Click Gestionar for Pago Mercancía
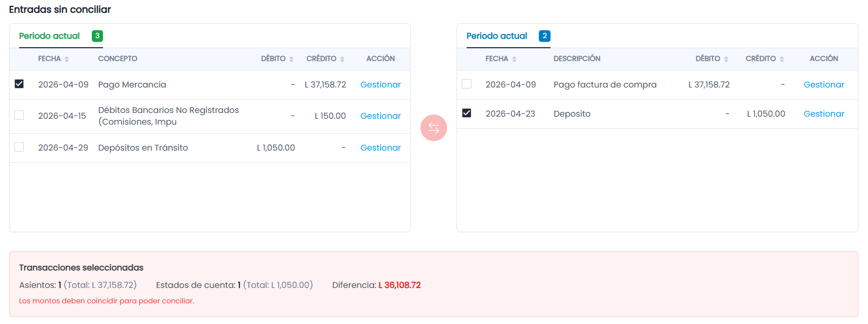Viewport: 868px width, 324px height. pos(381,85)
